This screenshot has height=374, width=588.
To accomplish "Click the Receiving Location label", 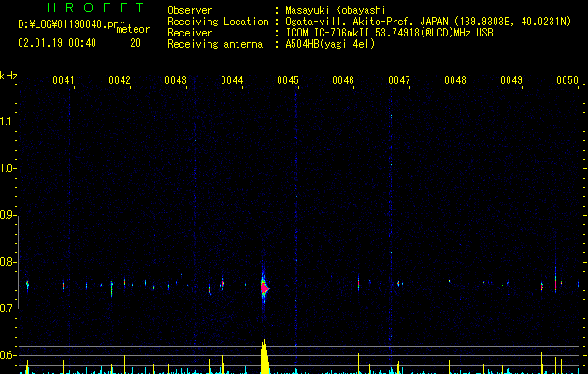I will point(218,22).
